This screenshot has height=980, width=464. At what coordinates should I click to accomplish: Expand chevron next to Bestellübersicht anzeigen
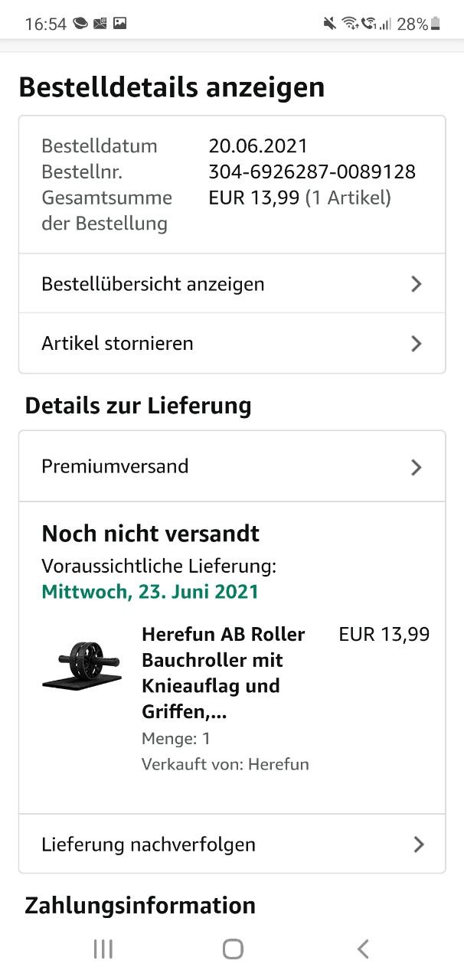coord(416,284)
